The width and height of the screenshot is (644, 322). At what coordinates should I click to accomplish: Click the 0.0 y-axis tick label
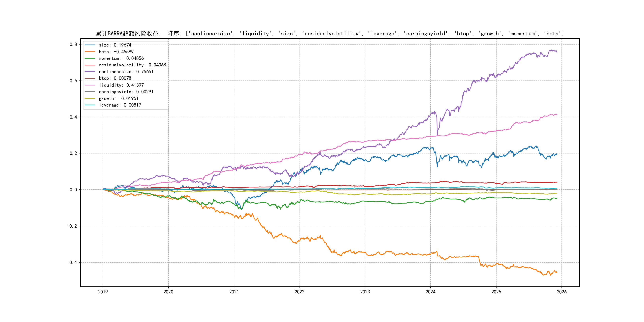tap(73, 190)
